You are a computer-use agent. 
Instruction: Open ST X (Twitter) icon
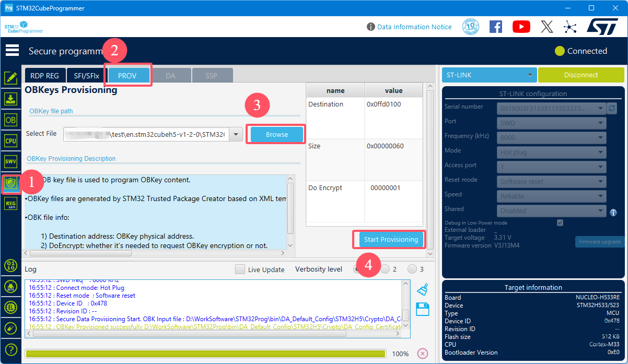(546, 27)
